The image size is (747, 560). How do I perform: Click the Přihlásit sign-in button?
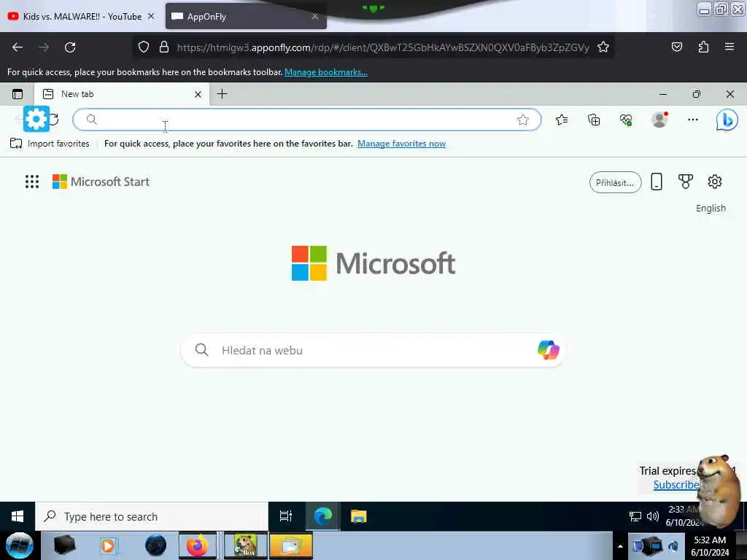click(615, 182)
